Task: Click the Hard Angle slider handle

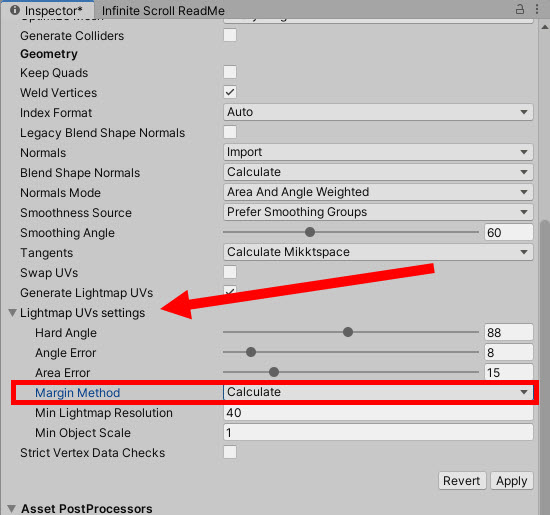Action: [x=348, y=332]
